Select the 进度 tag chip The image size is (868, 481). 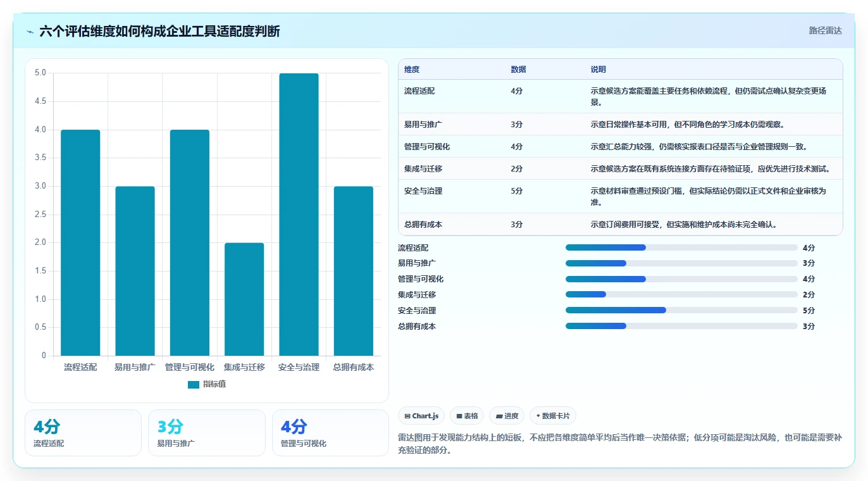pyautogui.click(x=507, y=416)
